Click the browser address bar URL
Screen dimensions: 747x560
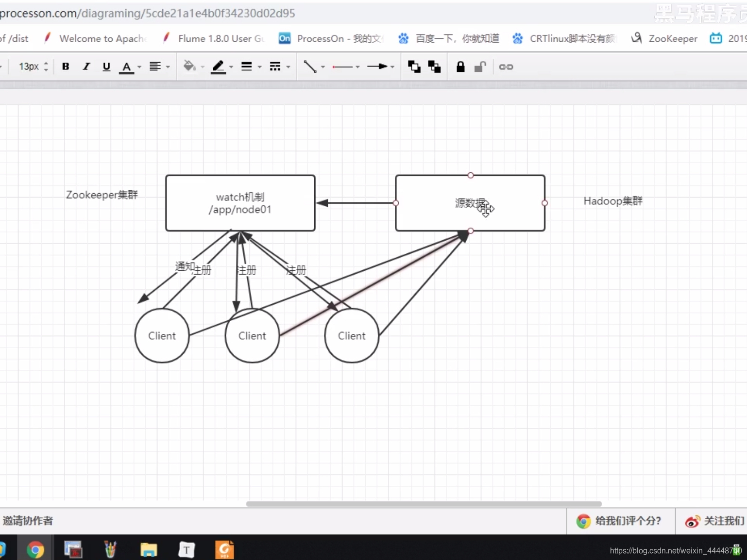pos(148,13)
